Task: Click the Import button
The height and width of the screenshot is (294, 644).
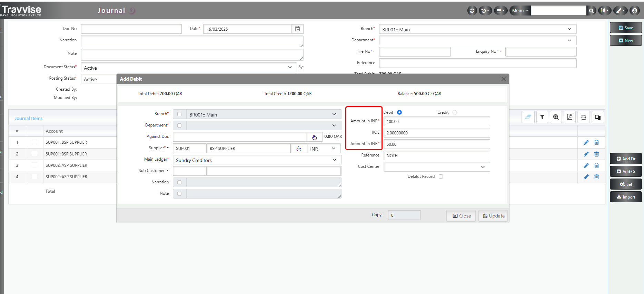Action: (626, 197)
